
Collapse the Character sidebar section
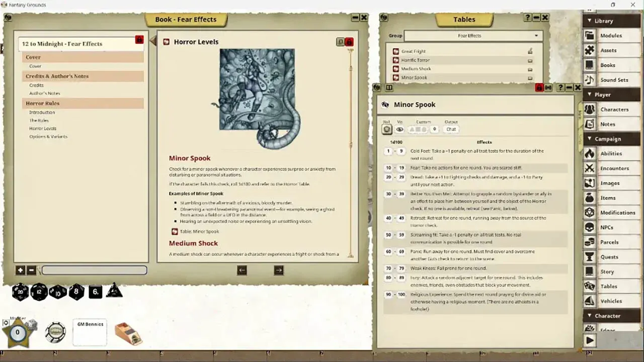click(612, 316)
